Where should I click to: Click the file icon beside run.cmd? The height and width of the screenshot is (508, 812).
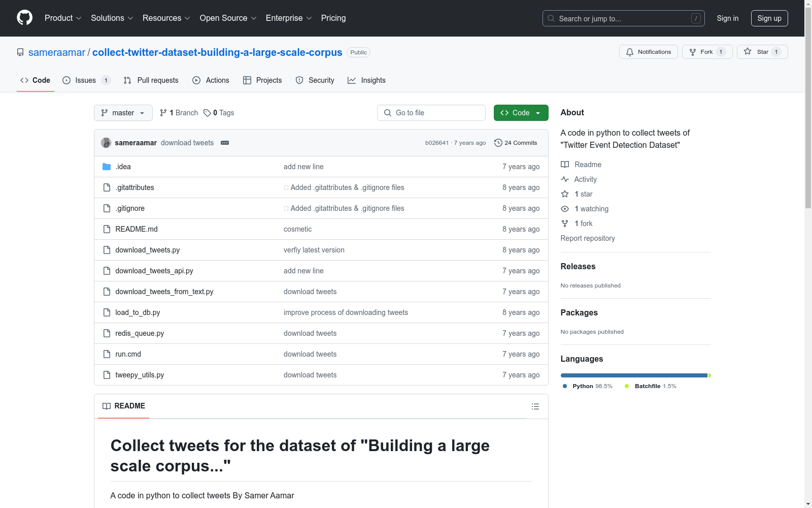click(107, 354)
